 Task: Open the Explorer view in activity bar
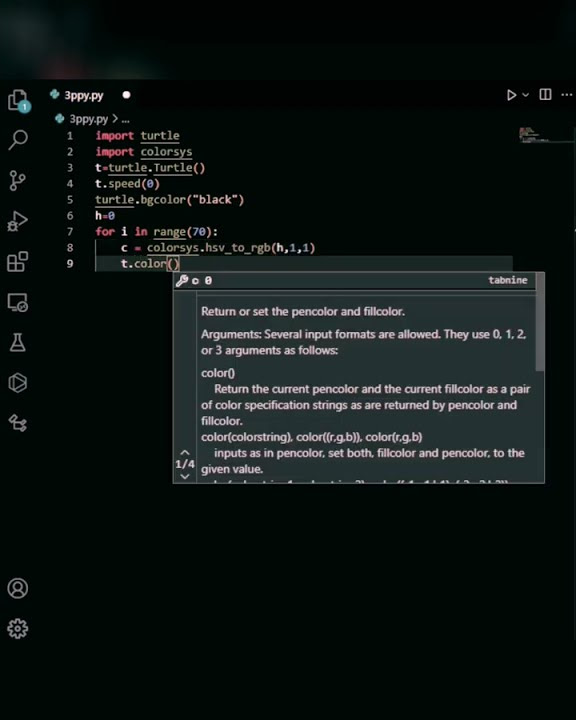18,100
